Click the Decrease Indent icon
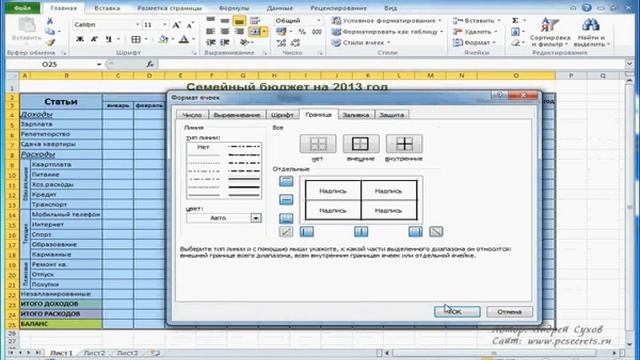 coord(211,42)
